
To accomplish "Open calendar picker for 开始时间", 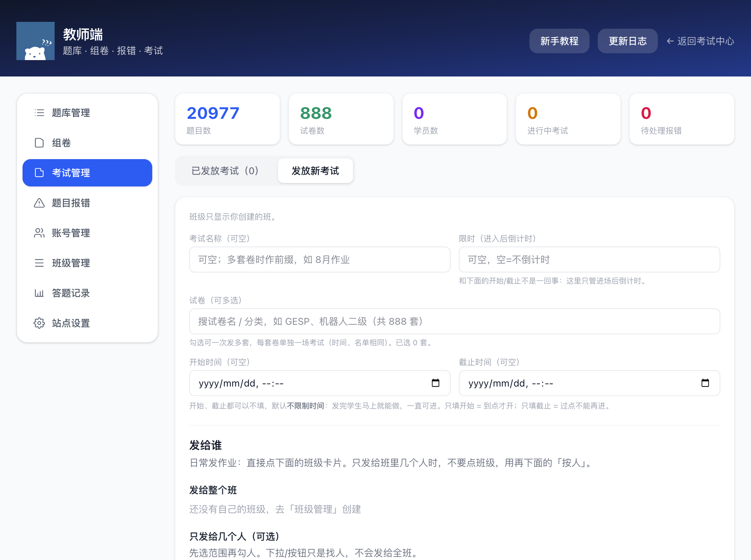I will coord(436,383).
